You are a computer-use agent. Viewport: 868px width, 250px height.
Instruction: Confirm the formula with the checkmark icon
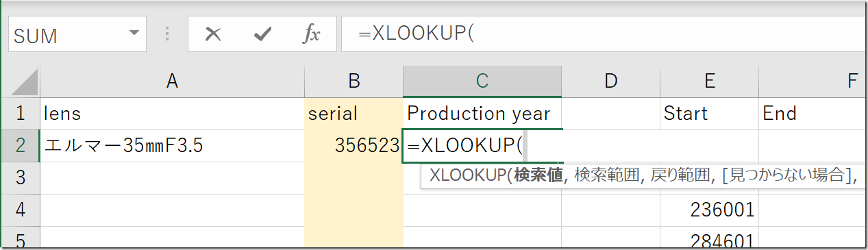[262, 34]
